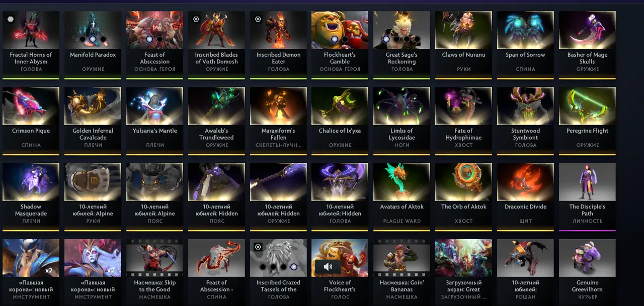Open the Avatars of Aktok plague ward
The width and height of the screenshot is (644, 306).
click(401, 196)
